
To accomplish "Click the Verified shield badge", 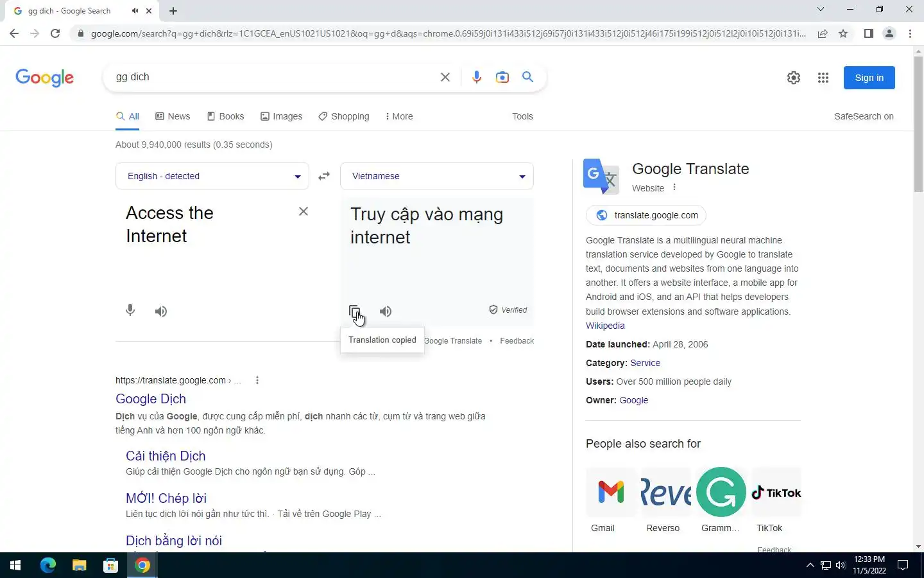I will click(508, 310).
